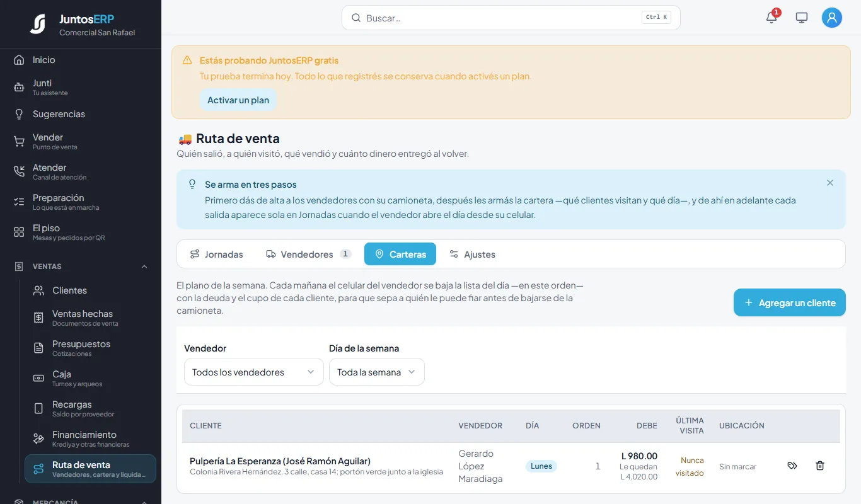Click Activar un plan button

coord(238,100)
